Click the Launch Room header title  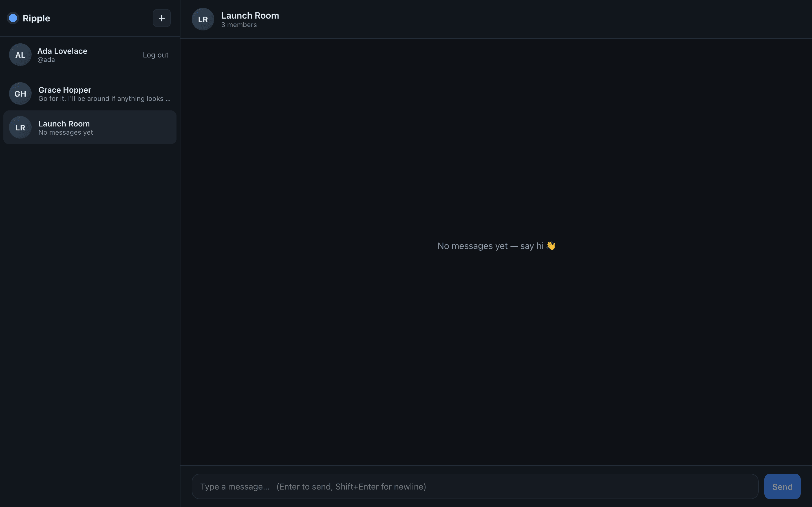[250, 15]
